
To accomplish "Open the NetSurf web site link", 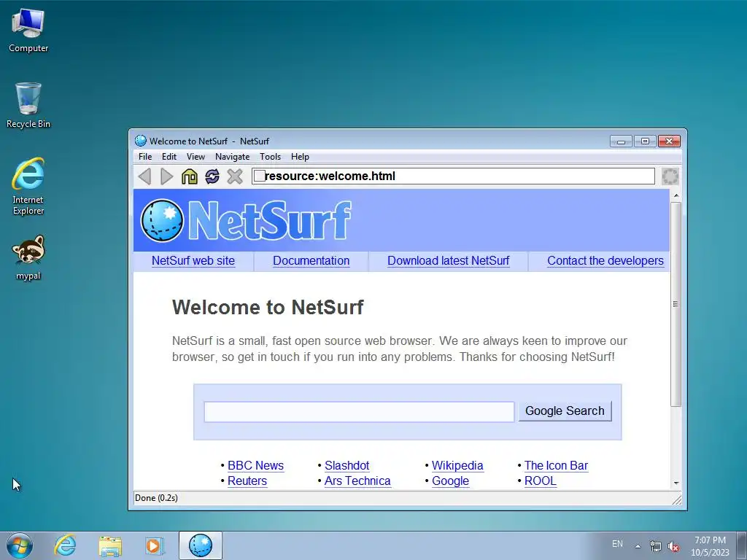I will click(x=193, y=261).
